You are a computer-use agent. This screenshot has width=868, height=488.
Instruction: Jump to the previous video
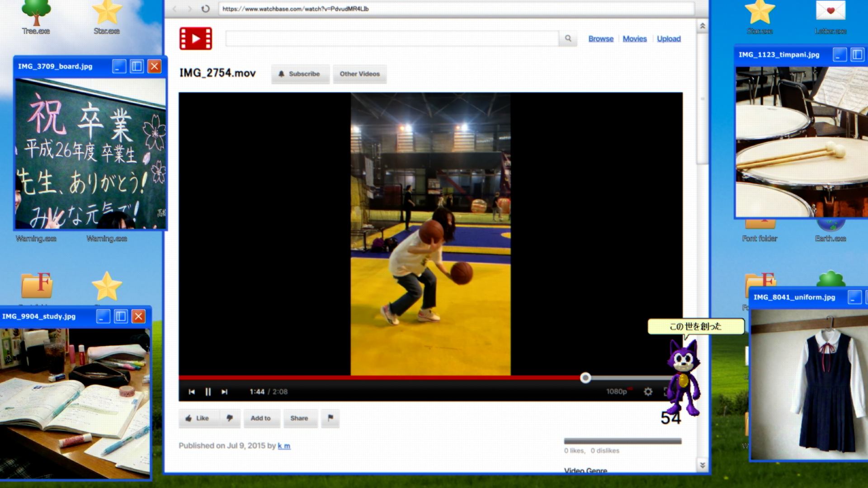pyautogui.click(x=192, y=392)
